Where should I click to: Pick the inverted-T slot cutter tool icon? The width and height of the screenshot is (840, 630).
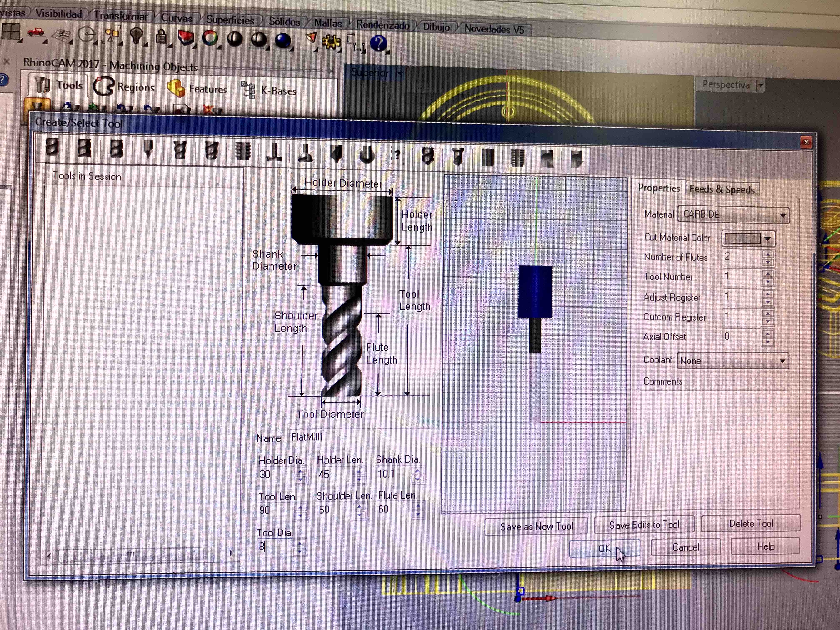click(x=275, y=153)
